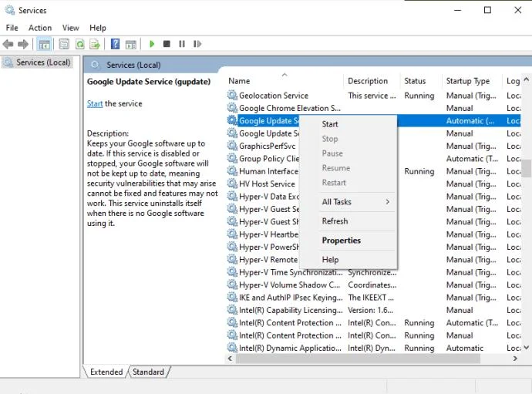Click the horizontal scrollbar right arrow
The height and width of the screenshot is (394, 532).
click(x=515, y=359)
